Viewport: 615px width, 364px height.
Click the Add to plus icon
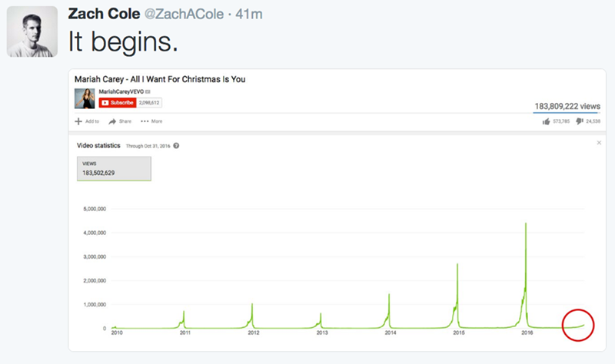point(78,121)
